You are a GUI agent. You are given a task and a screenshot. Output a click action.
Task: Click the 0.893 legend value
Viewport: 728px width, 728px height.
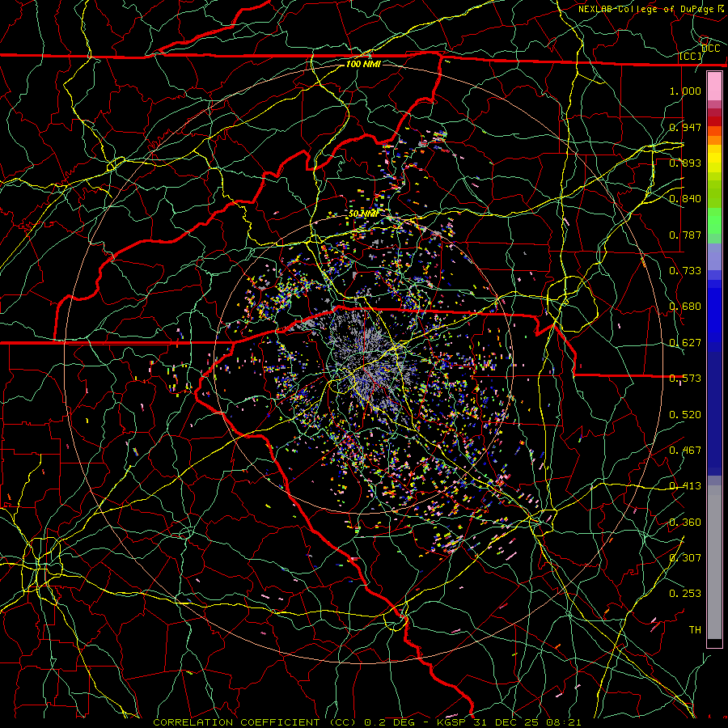(x=685, y=163)
